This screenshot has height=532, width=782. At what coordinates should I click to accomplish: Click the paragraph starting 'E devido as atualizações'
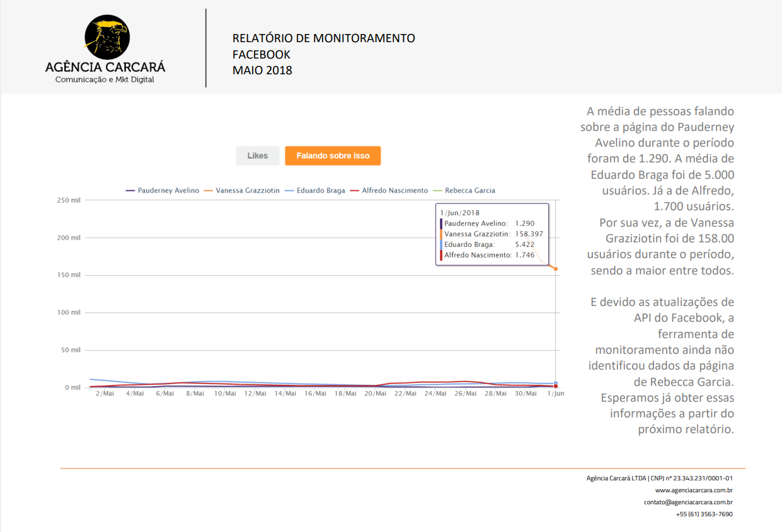click(662, 366)
